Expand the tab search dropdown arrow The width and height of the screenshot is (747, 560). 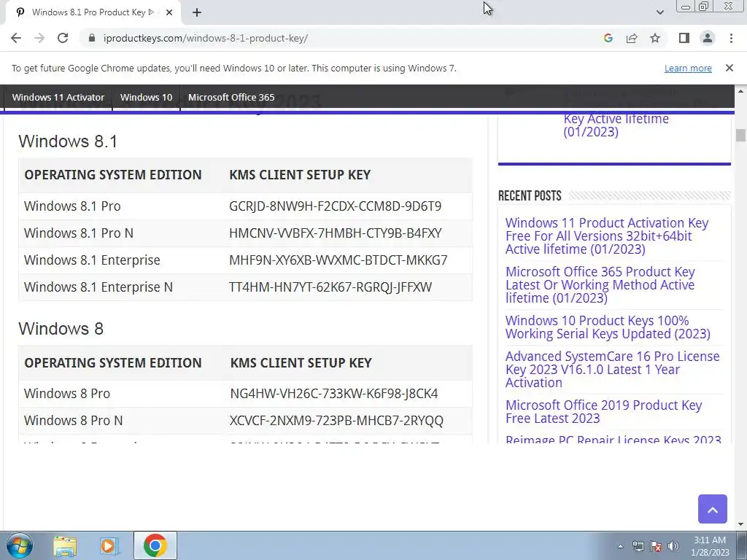(659, 12)
